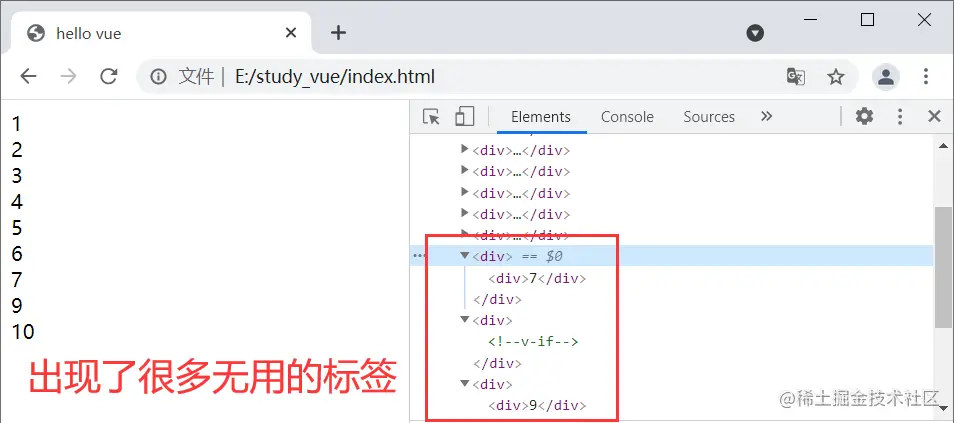Minimize the Chrome window
Viewport: 954px width, 423px height.
[x=810, y=20]
